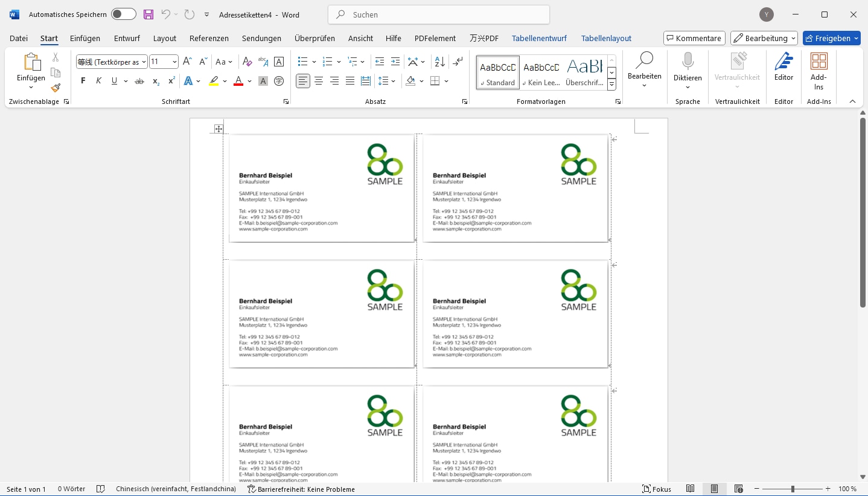
Task: Toggle underline U formatting
Action: (114, 81)
